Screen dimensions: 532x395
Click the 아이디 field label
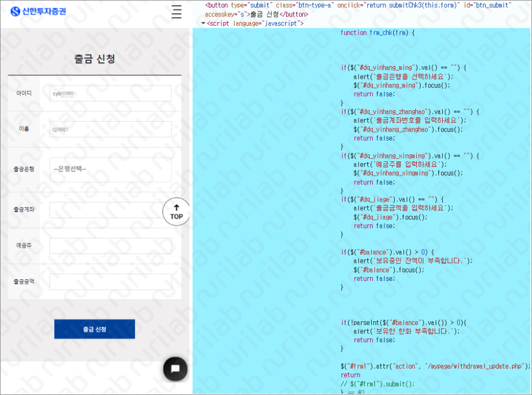[x=24, y=93]
